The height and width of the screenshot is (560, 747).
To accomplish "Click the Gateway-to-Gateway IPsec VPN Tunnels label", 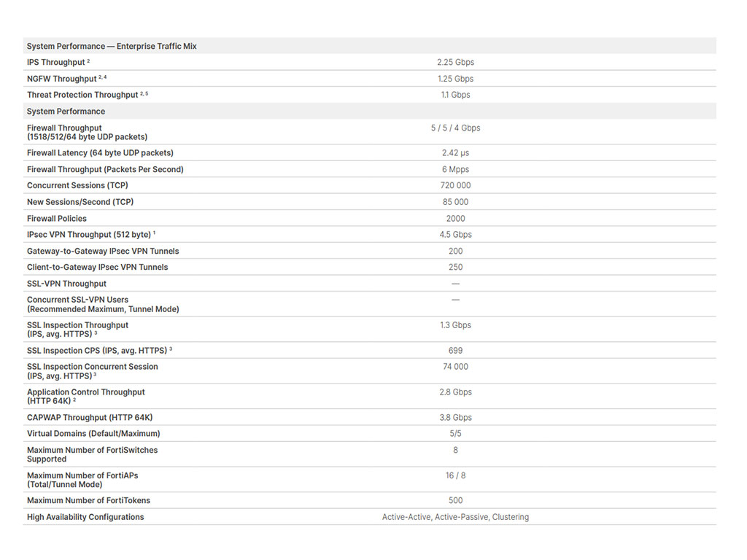I will tap(103, 251).
